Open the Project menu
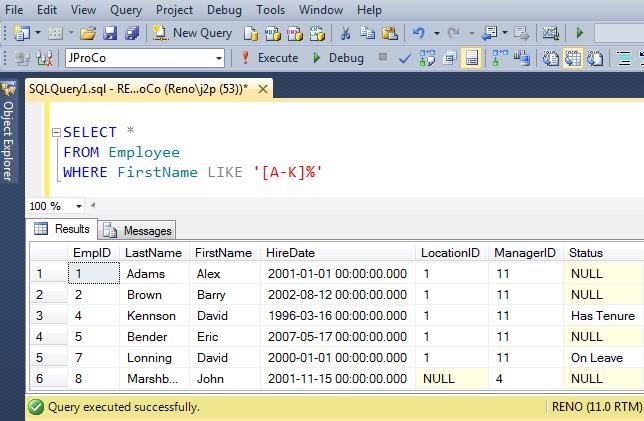Viewport: 644px width, 421px height. pyautogui.click(x=174, y=10)
